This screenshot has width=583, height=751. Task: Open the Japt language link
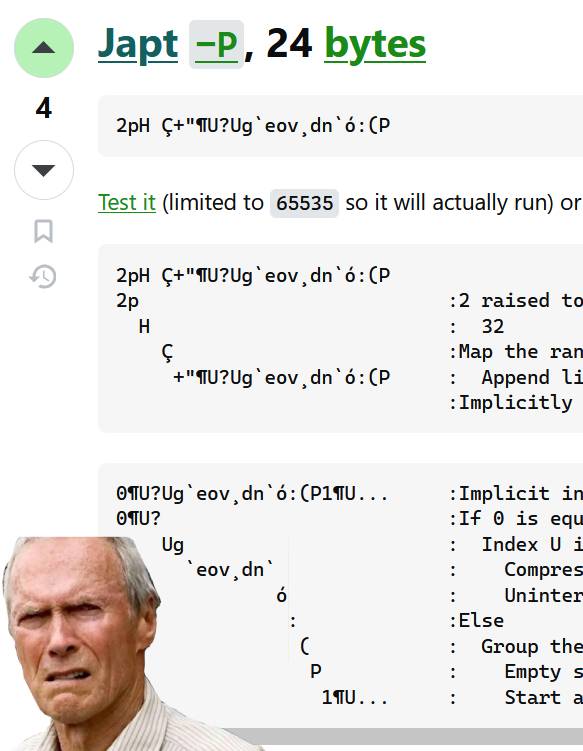[x=138, y=45]
